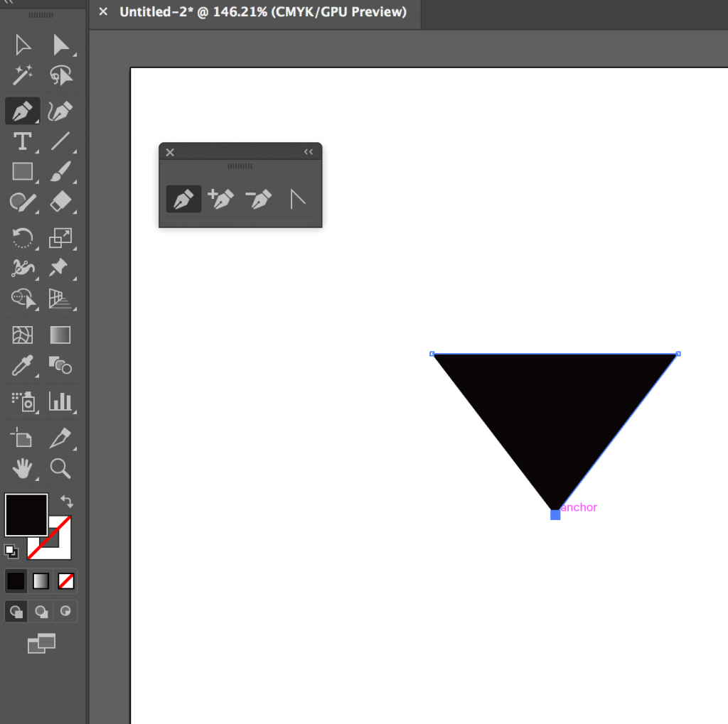Activate the Eyedropper tool
Image resolution: width=728 pixels, height=724 pixels.
22,366
